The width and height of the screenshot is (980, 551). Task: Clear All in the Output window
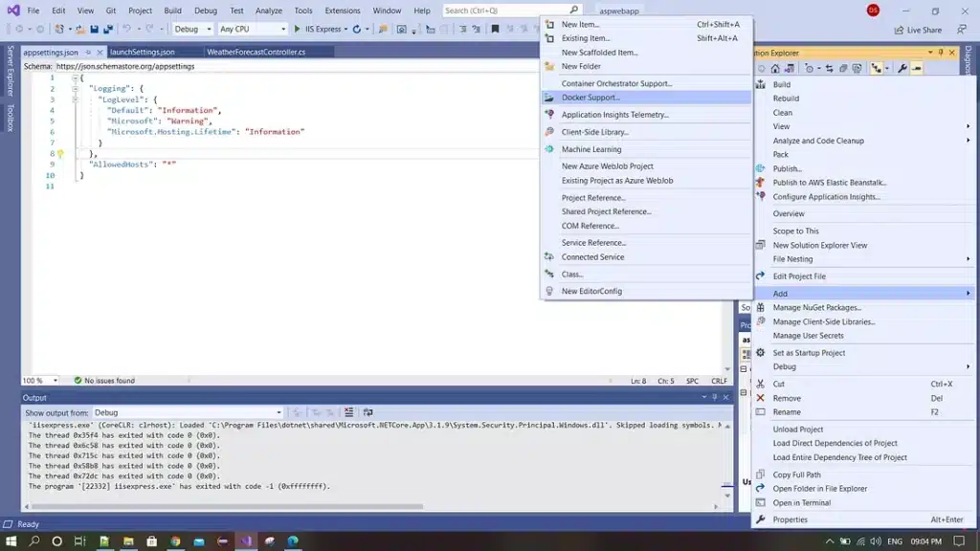(x=348, y=412)
